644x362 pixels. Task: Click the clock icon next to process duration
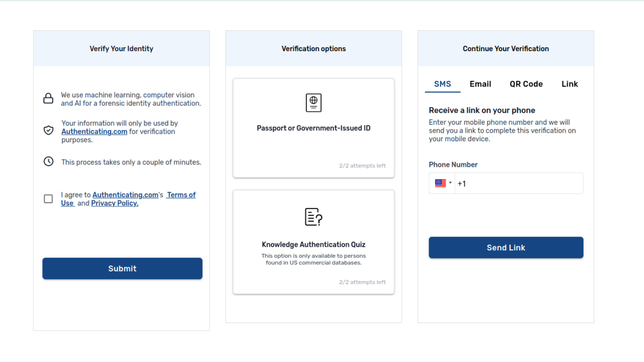(48, 161)
